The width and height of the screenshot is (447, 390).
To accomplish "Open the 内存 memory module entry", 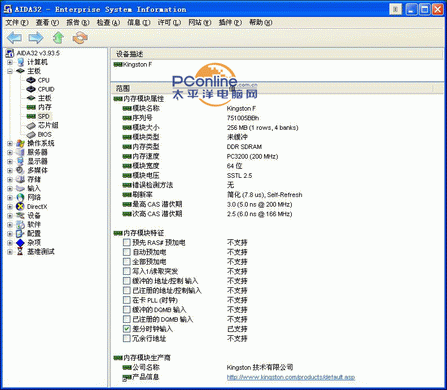I will coord(45,107).
